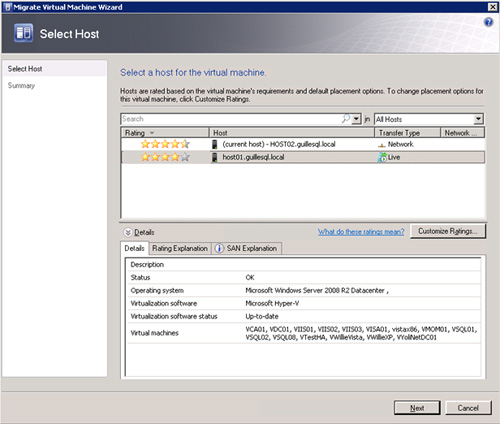Click the star rating for HOST02
Image resolution: width=500 pixels, height=424 pixels.
coord(165,144)
